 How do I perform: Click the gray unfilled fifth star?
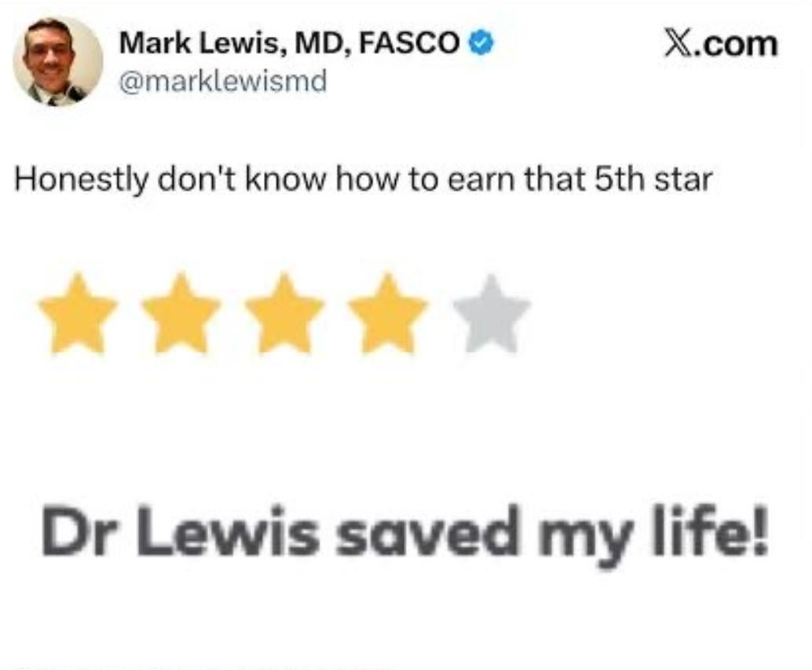[492, 313]
